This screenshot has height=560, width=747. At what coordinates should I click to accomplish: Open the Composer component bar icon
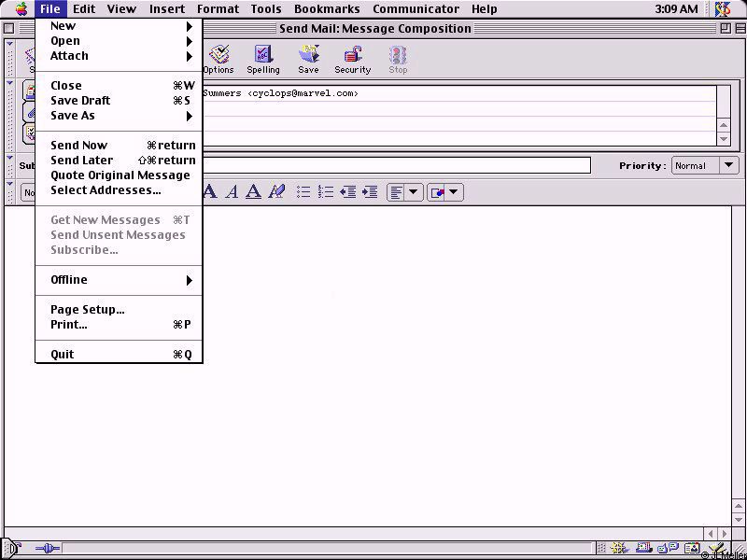tap(716, 548)
